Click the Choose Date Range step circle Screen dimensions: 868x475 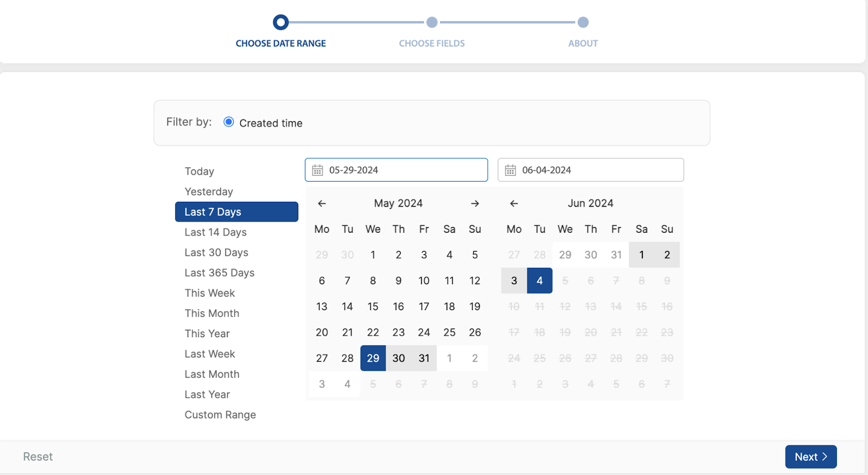pos(280,22)
